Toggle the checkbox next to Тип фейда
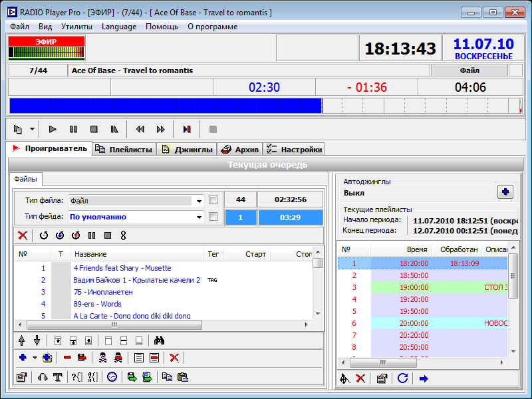 click(x=213, y=216)
